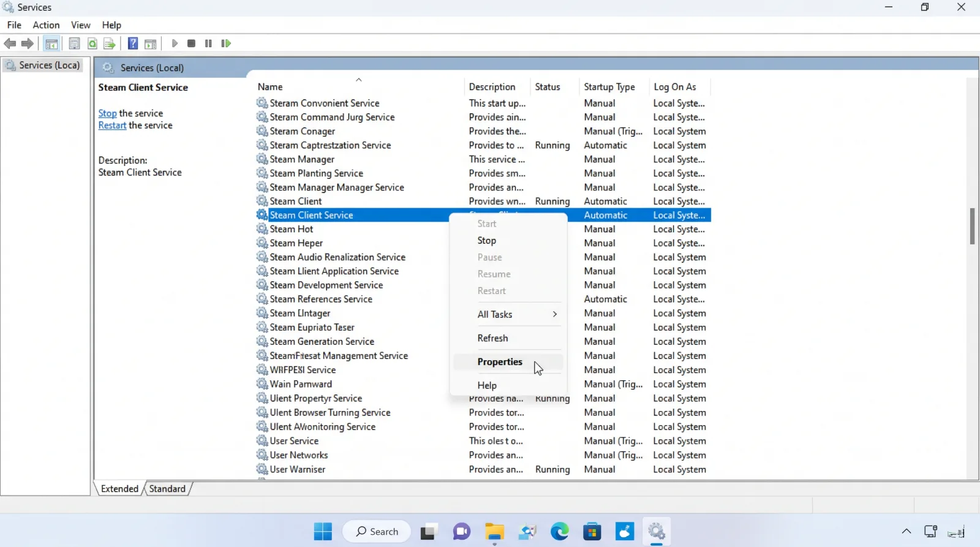Sort by the Log On As column
The image size is (980, 547).
pyautogui.click(x=675, y=87)
